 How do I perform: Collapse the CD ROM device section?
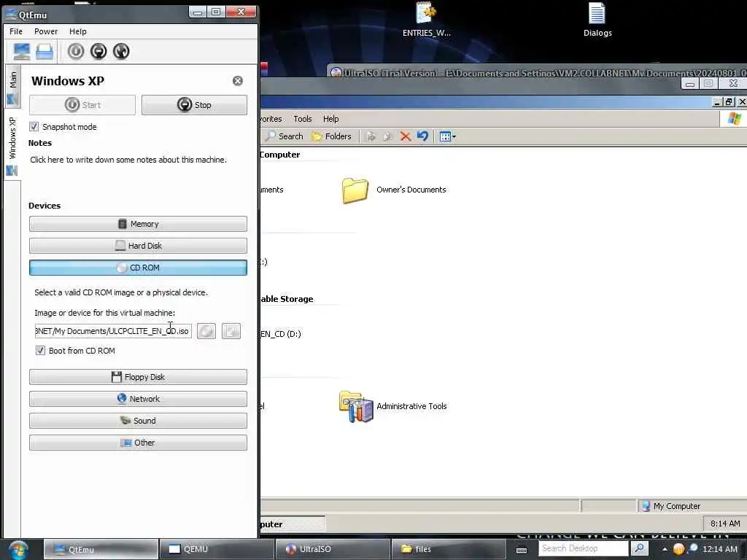click(x=138, y=268)
